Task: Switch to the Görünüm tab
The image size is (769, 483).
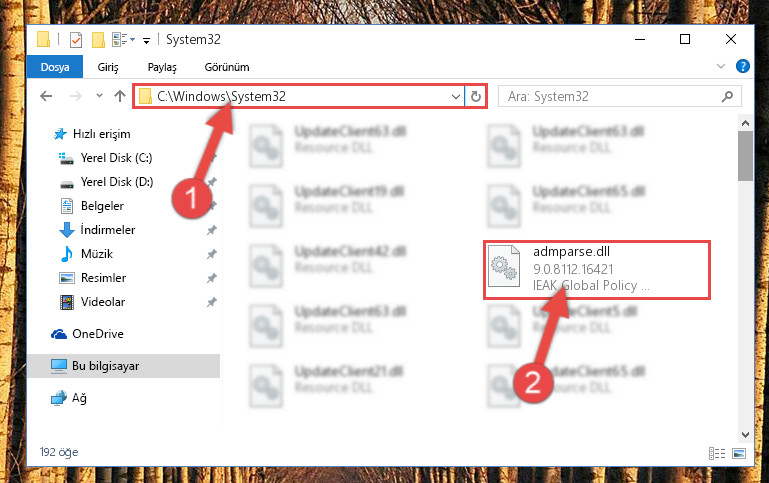Action: 227,67
